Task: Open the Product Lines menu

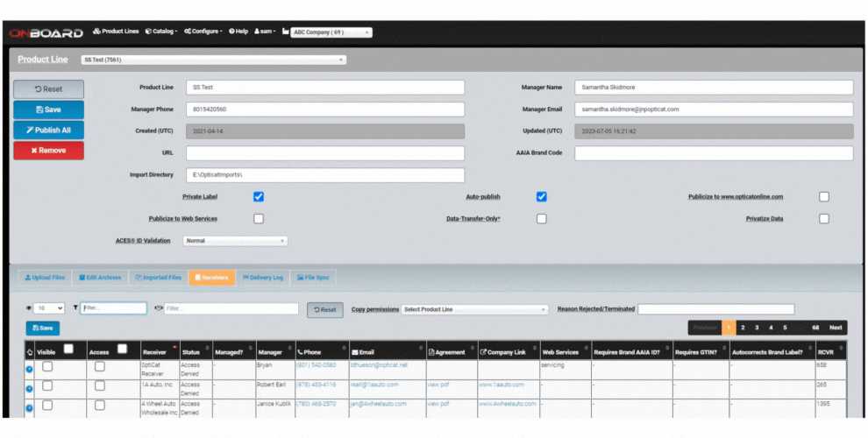Action: pos(116,32)
